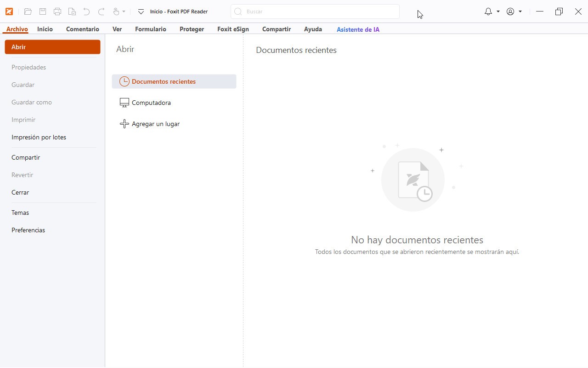Screen dimensions: 588x368
Task: Click the user account icon
Action: 510,11
